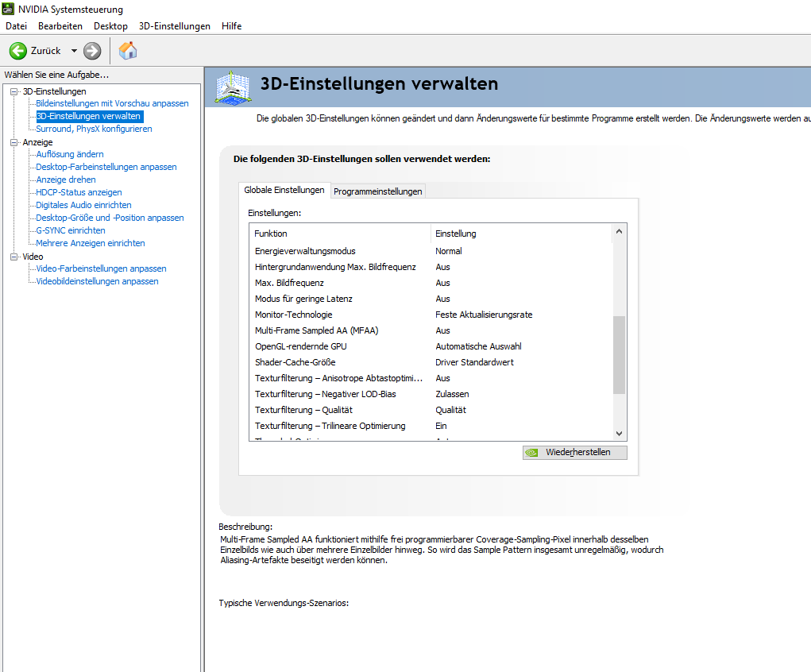811x672 pixels.
Task: Switch to the Globale Einstellungen tab
Action: coord(284,191)
